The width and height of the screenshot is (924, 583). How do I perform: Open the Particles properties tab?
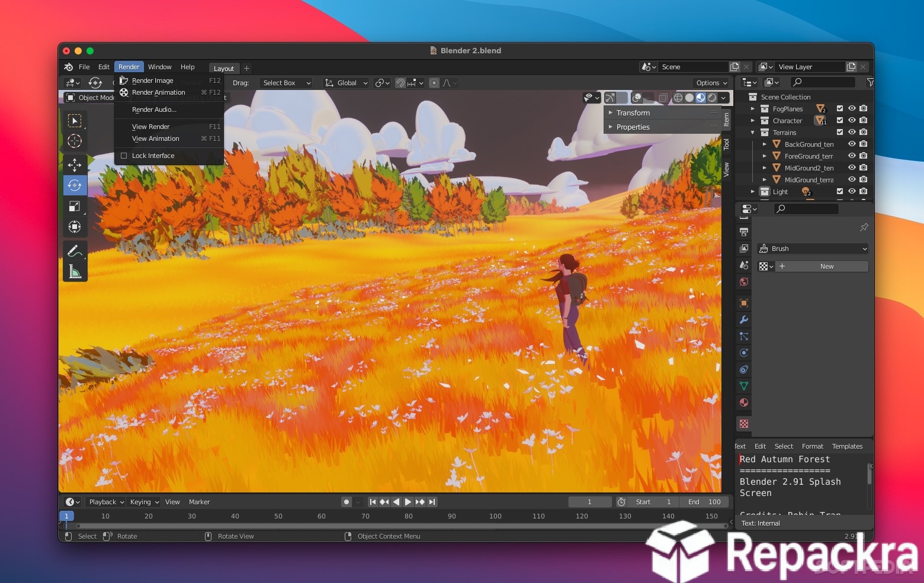[744, 336]
